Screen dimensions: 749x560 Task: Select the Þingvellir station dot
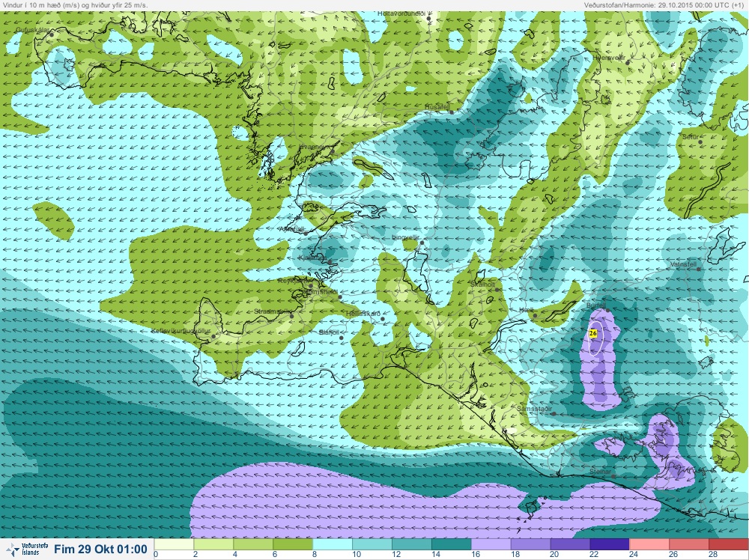click(422, 243)
